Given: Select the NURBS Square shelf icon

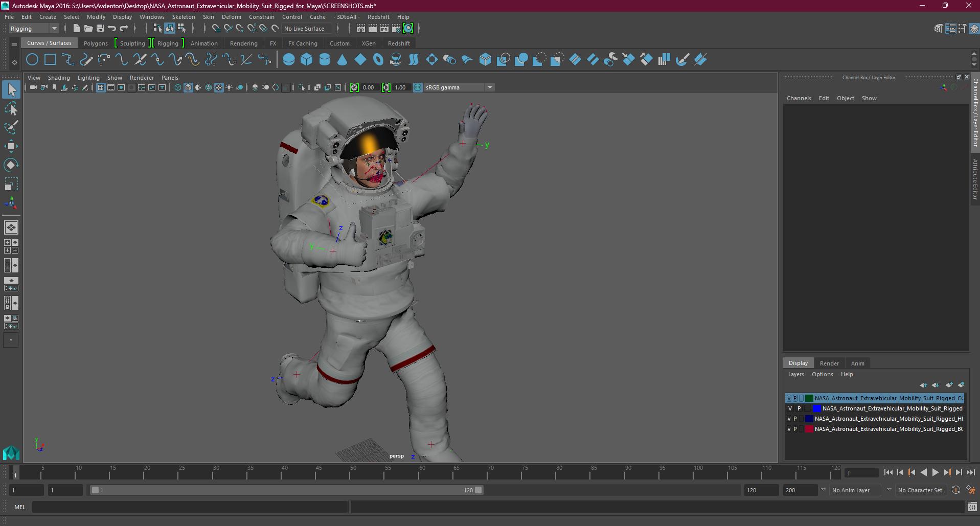Looking at the screenshot, I should (x=50, y=60).
